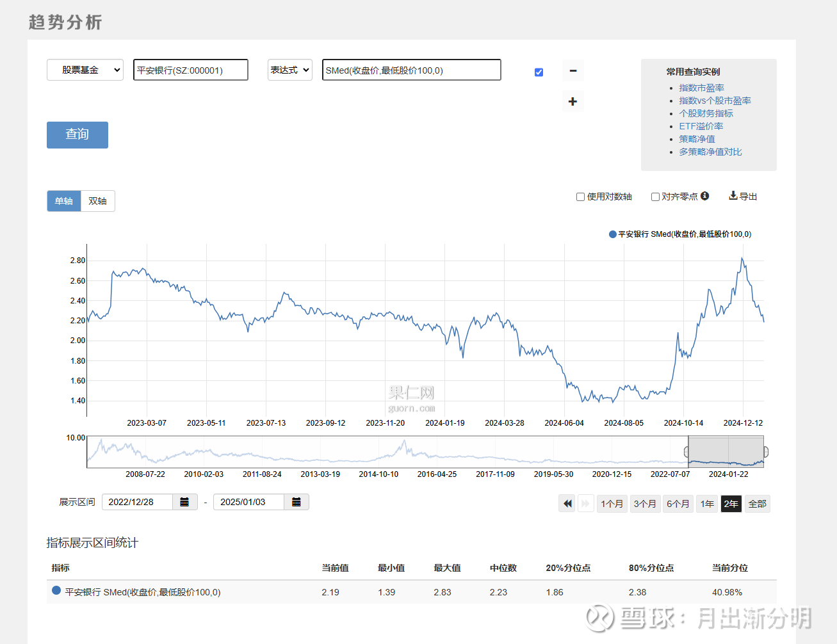
Task: Click the 指标 column header
Action: click(61, 568)
